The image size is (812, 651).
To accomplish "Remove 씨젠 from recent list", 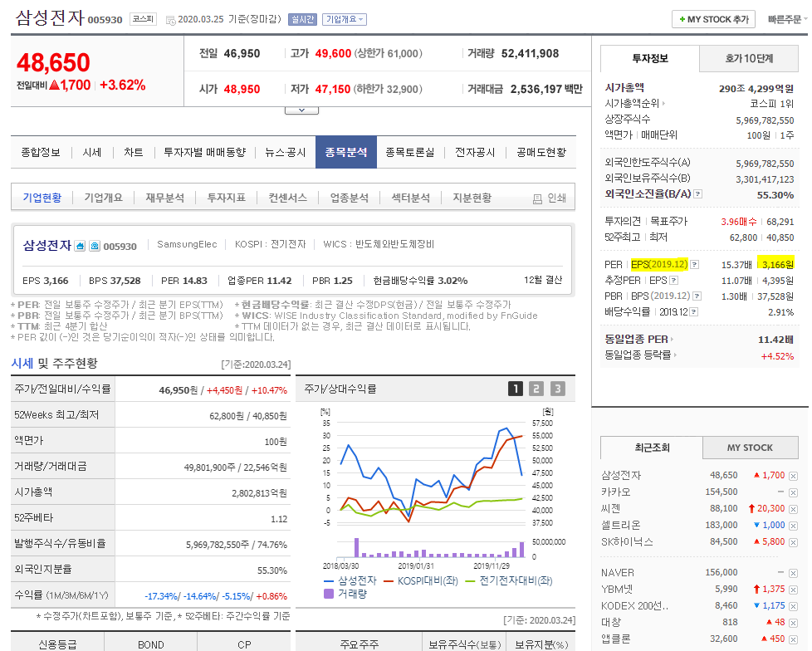I will coord(793,509).
